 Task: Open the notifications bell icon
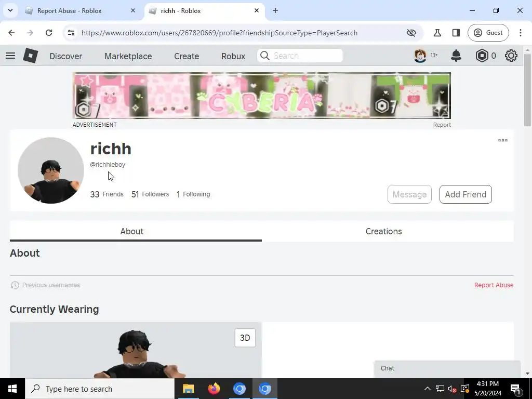tap(456, 56)
